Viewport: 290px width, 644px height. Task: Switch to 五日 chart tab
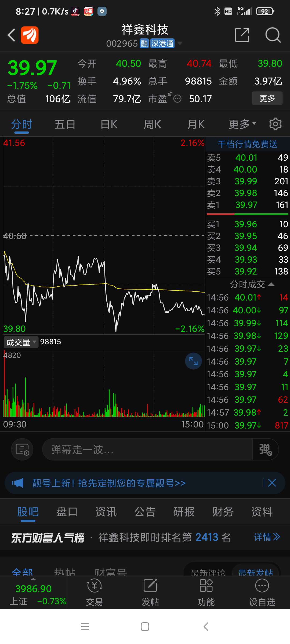(65, 125)
